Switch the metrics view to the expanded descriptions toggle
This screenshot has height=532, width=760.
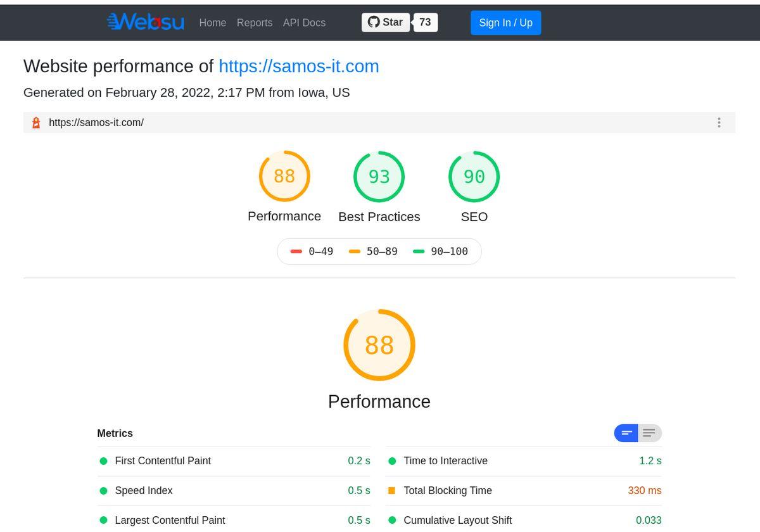650,433
